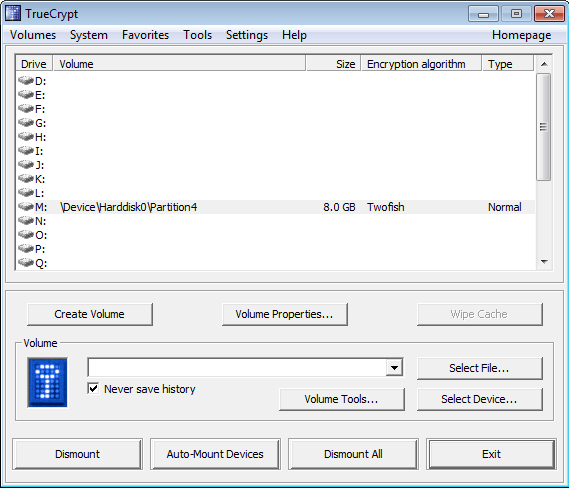
Task: Choose the H: drive icon
Action: tap(26, 136)
